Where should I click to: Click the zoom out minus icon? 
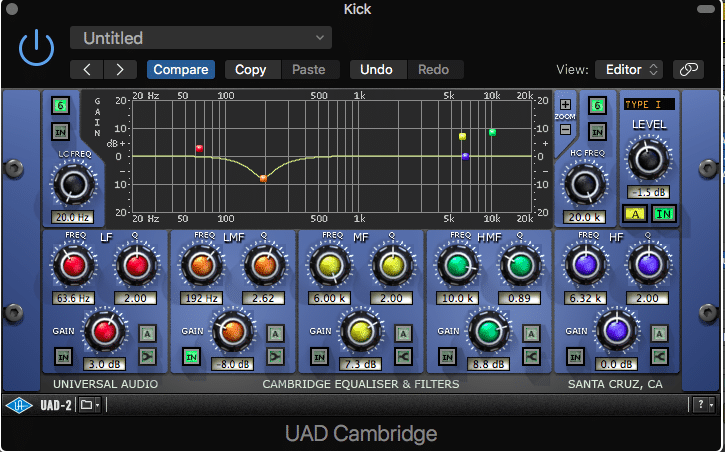pyautogui.click(x=565, y=129)
